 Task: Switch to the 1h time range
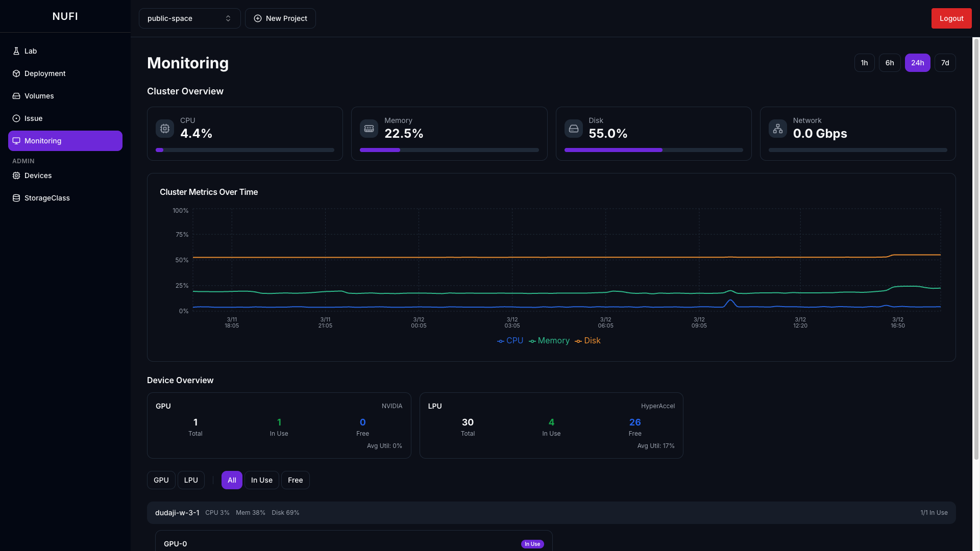[x=864, y=63]
